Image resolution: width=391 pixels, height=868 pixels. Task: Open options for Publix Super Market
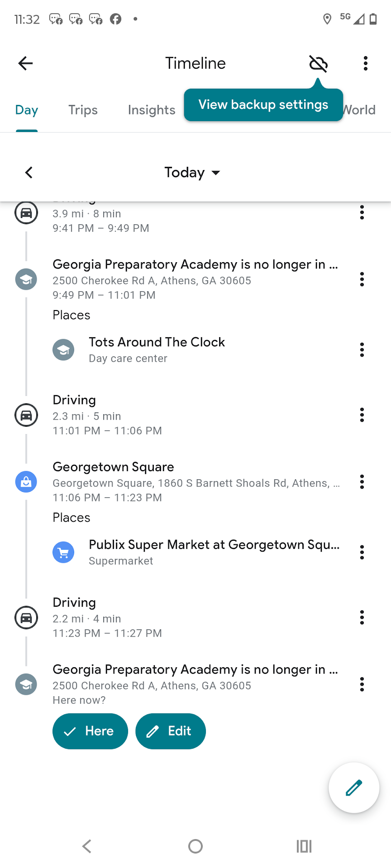(362, 552)
